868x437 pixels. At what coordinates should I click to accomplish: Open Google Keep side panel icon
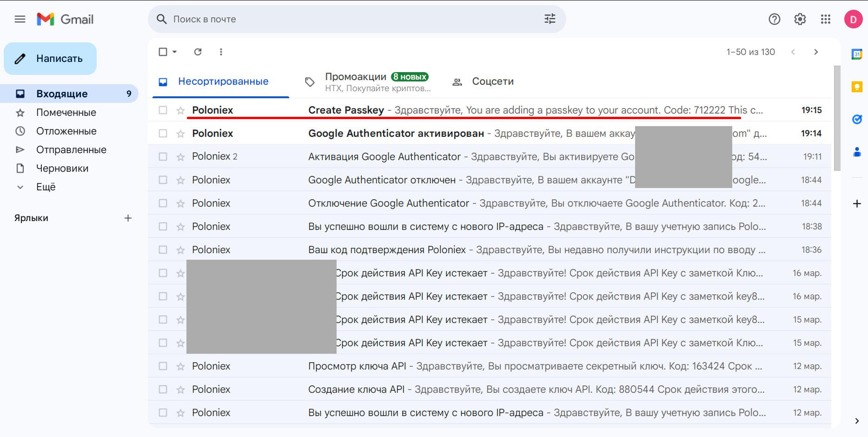pos(857,87)
